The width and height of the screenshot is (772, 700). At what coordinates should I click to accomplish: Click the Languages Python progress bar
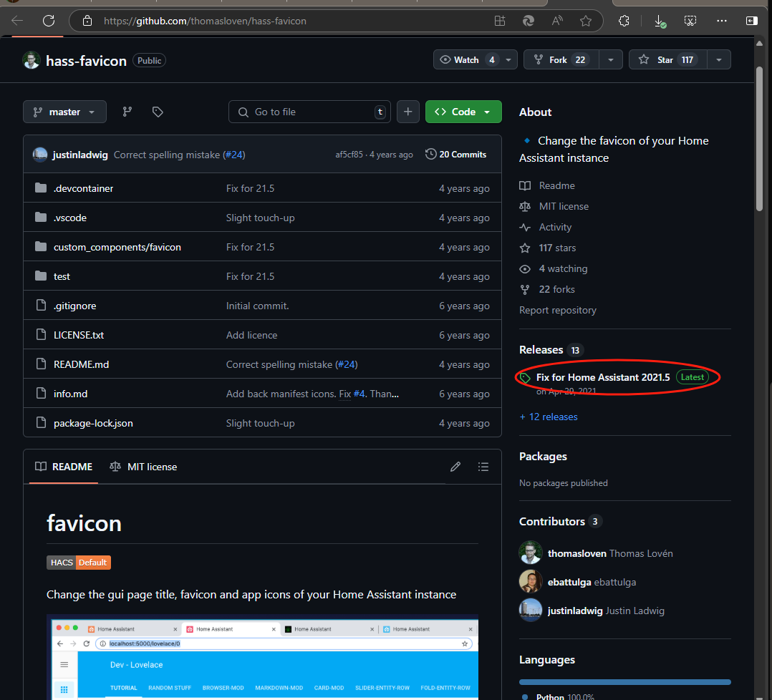click(624, 682)
